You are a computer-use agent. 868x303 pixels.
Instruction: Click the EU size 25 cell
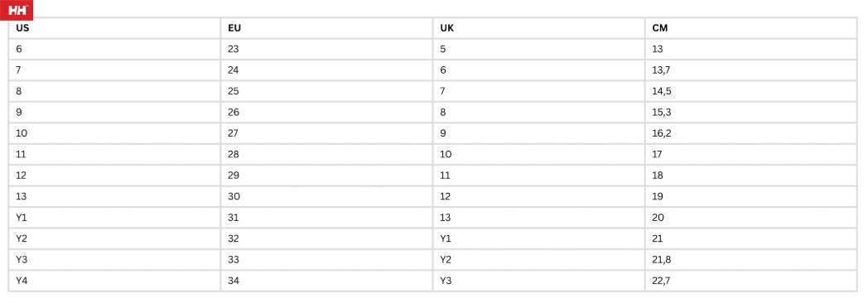pyautogui.click(x=326, y=91)
